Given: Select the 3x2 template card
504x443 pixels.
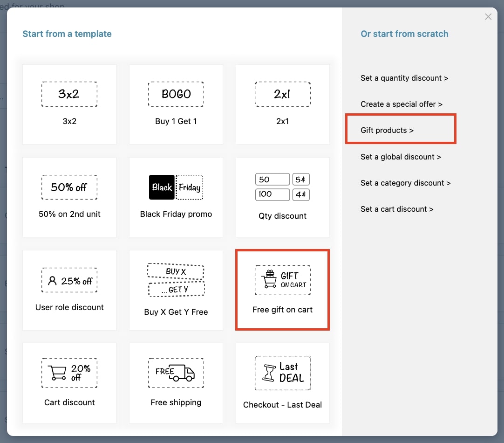Looking at the screenshot, I should pos(69,104).
